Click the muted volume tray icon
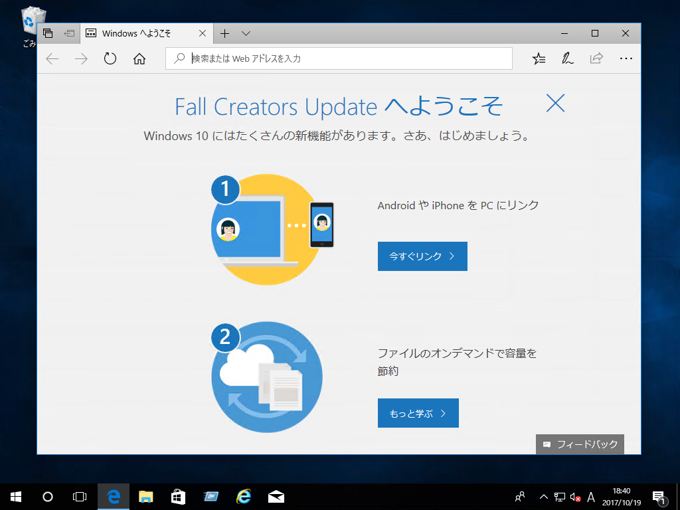 click(x=575, y=497)
